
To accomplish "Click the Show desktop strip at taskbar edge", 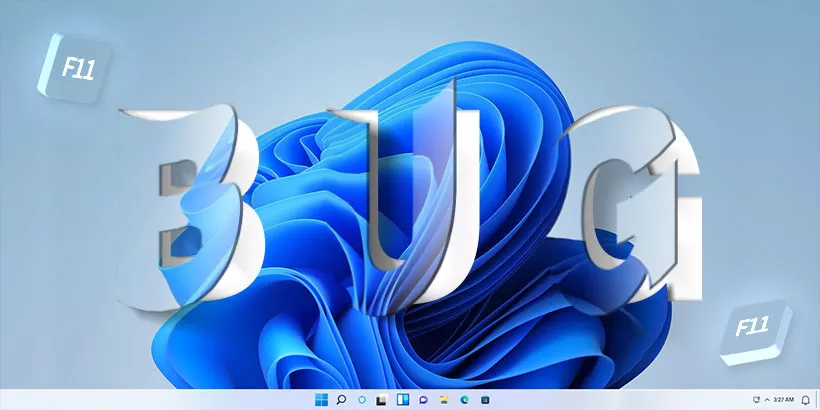I will (x=817, y=400).
